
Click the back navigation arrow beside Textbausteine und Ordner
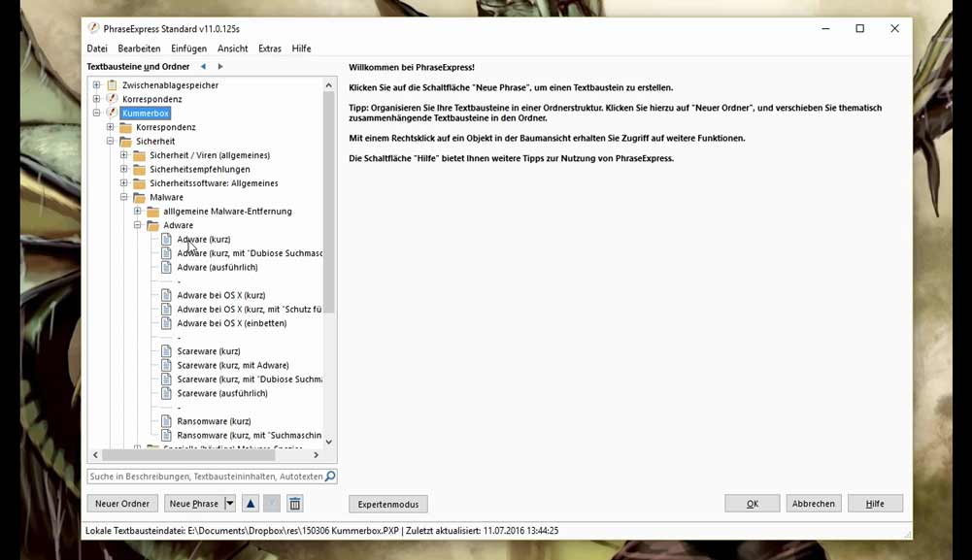pos(203,66)
